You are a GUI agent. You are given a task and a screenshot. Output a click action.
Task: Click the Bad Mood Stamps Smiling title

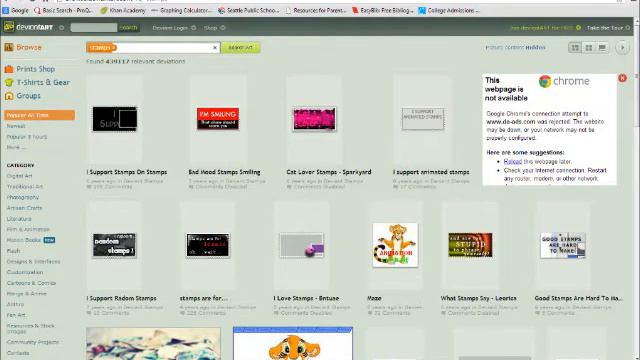[224, 172]
